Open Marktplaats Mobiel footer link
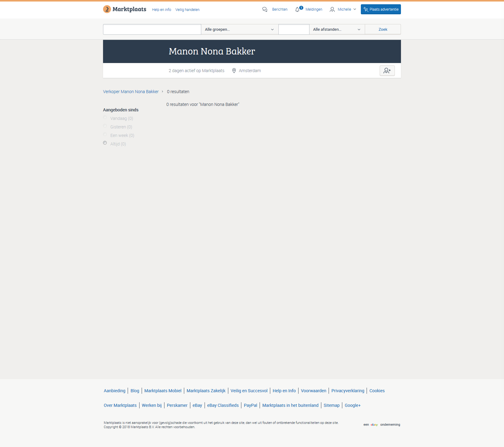Screen dimensions: 504x447 click(x=163, y=391)
